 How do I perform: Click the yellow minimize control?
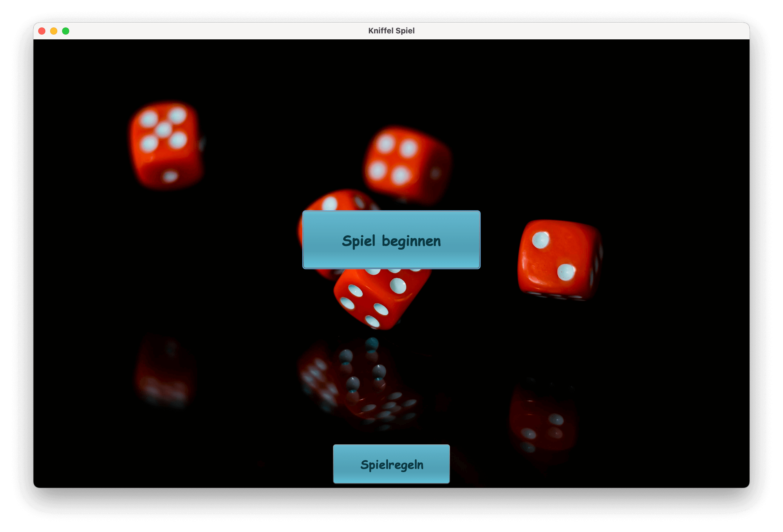click(x=54, y=31)
